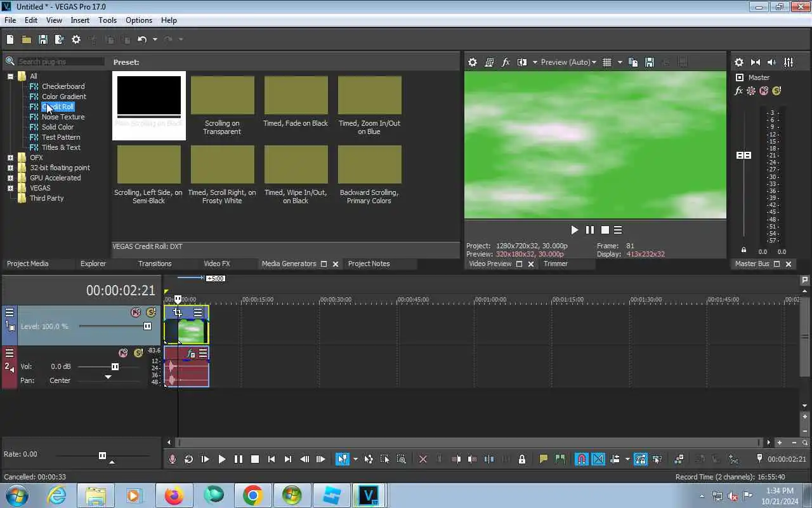Open Mixing Console from Master Bus toolbar
Viewport: 812px width, 508px height.
[789, 62]
